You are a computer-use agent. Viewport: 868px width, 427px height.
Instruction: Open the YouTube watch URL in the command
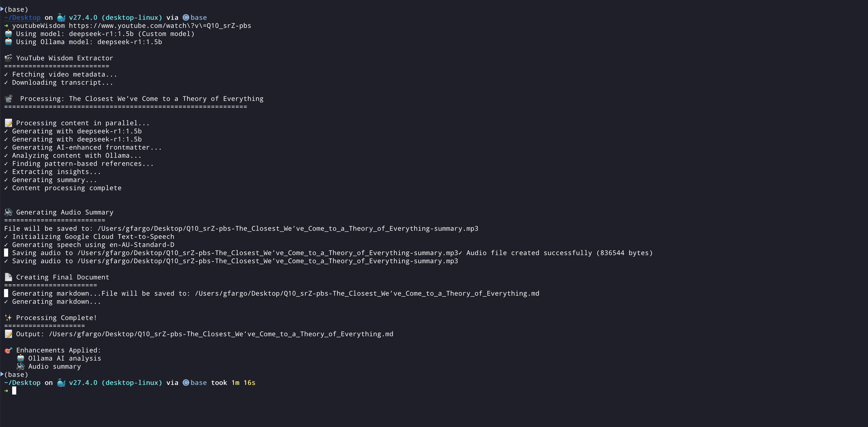point(160,26)
